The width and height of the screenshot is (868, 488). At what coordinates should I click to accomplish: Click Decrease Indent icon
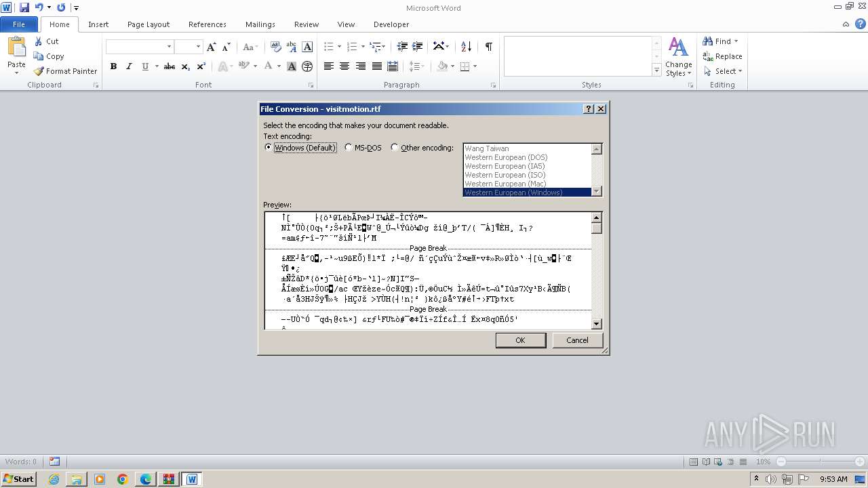tap(402, 47)
